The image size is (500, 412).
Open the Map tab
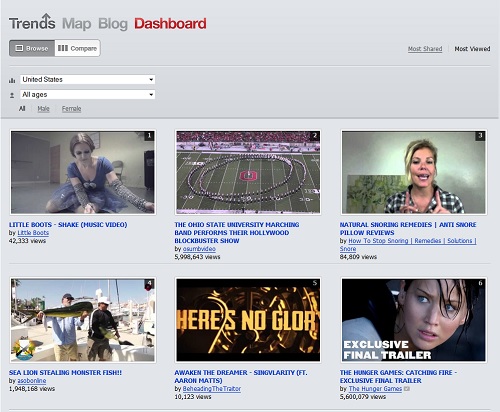pyautogui.click(x=77, y=24)
